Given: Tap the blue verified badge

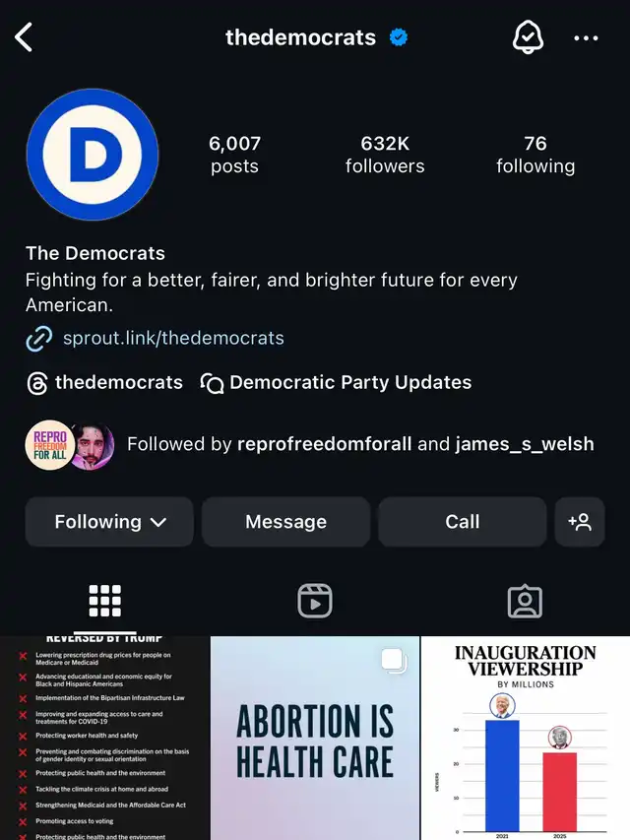Looking at the screenshot, I should [x=398, y=37].
